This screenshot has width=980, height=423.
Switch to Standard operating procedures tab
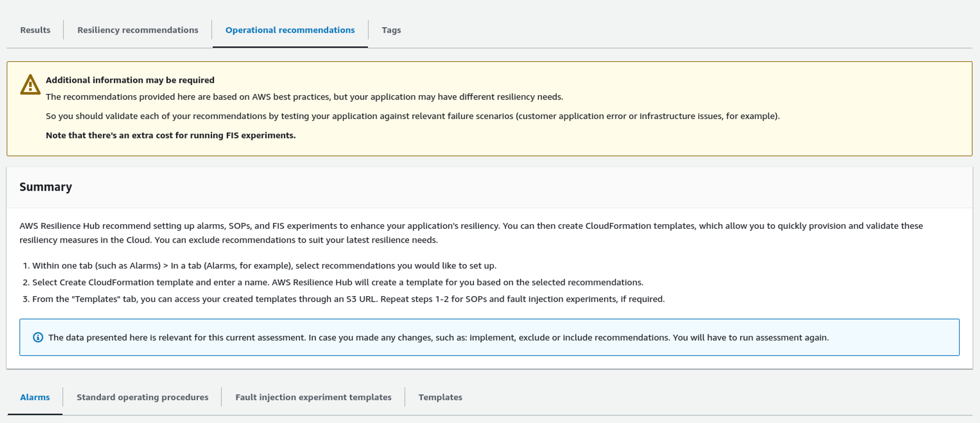point(142,397)
